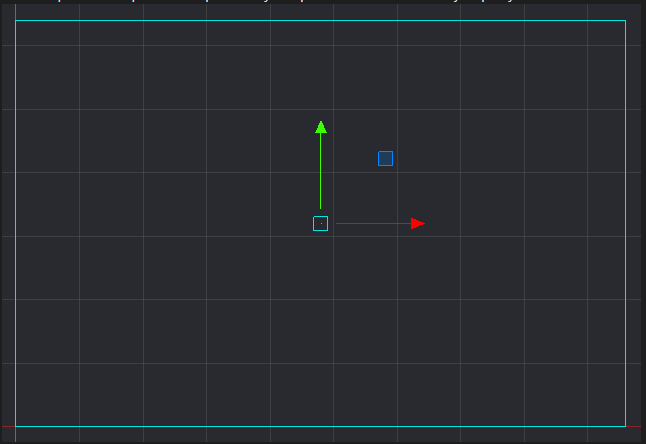Click the red line segment at the bottom-right edge
The width and height of the screenshot is (646, 444).
(634, 427)
